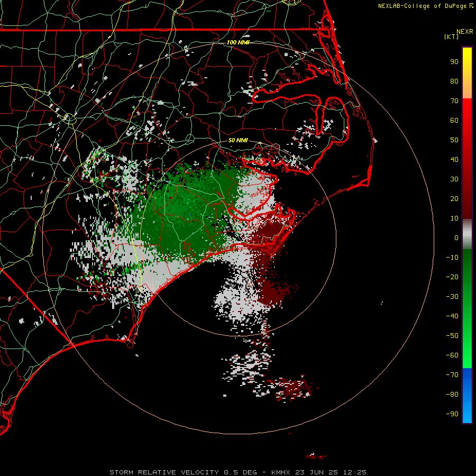Click the -80 value on velocity legend
The height and width of the screenshot is (476, 476).
click(x=452, y=395)
